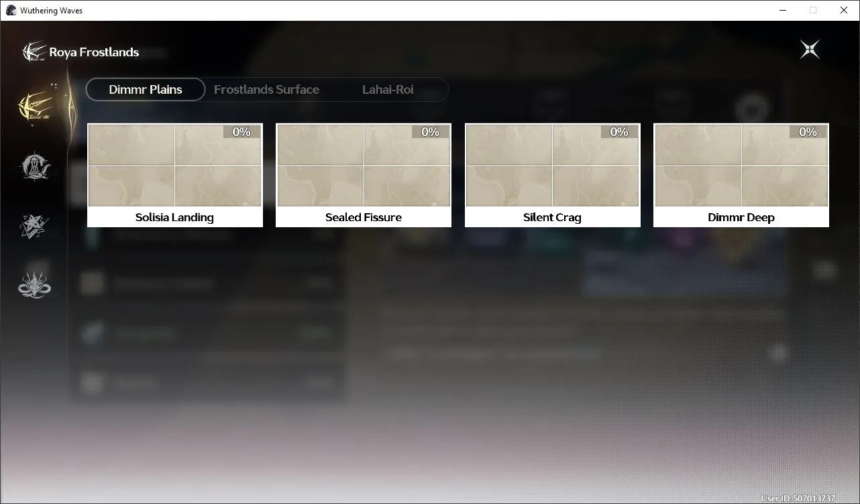This screenshot has height=504, width=860.
Task: Click the Dimmr Deep label
Action: (741, 217)
